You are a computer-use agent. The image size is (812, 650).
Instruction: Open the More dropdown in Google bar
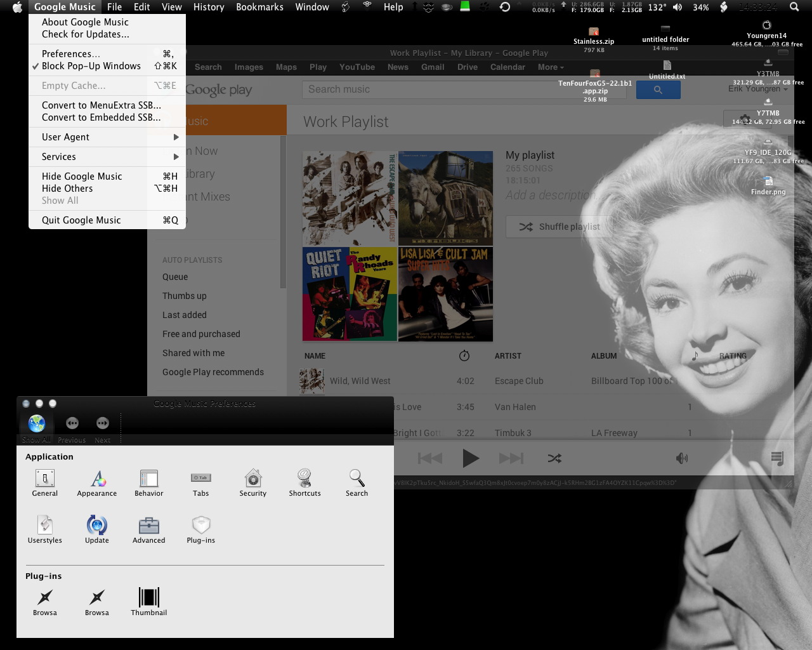coord(551,67)
